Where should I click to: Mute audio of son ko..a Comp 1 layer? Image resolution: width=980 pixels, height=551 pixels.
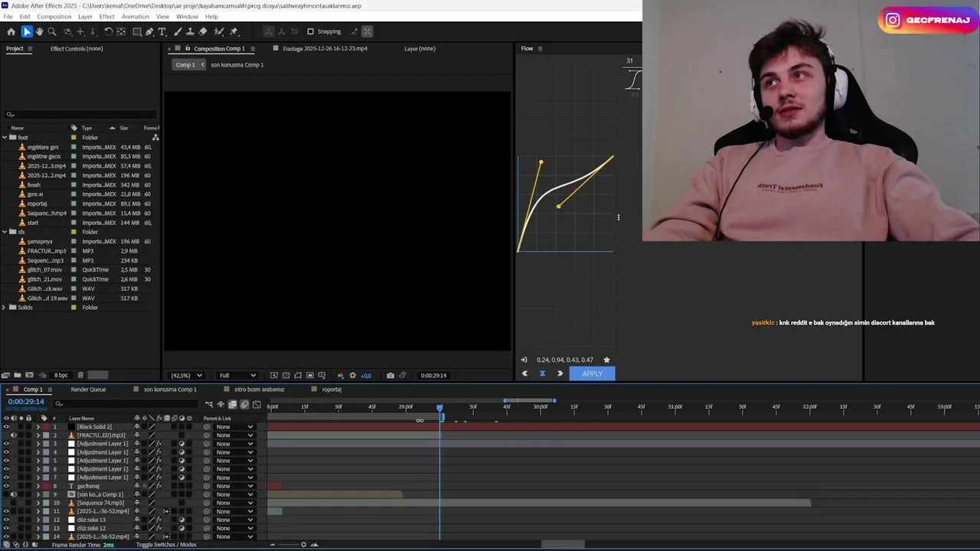pyautogui.click(x=13, y=494)
